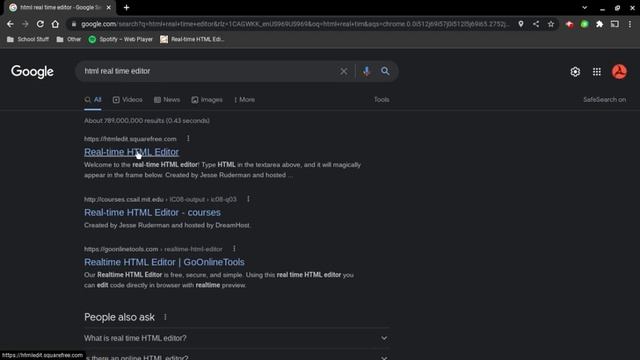Screen dimensions: 640x360
Task: Expand What is real time HTML editor?
Action: pyautogui.click(x=236, y=338)
